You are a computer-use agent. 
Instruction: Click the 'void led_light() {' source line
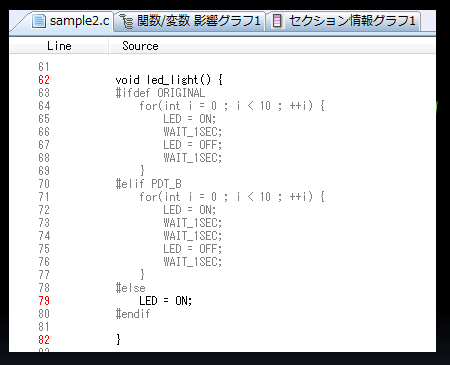click(x=169, y=80)
